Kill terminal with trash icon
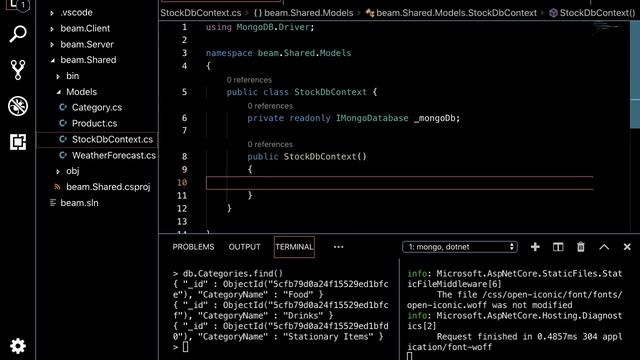The height and width of the screenshot is (360, 640). click(x=581, y=247)
